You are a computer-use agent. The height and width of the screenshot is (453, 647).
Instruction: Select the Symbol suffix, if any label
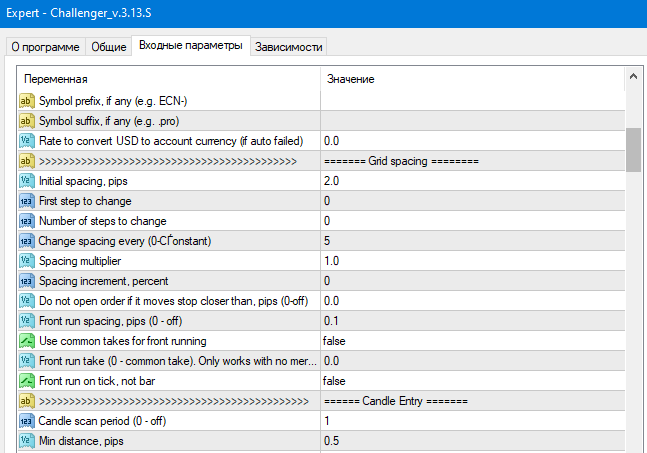pos(109,121)
